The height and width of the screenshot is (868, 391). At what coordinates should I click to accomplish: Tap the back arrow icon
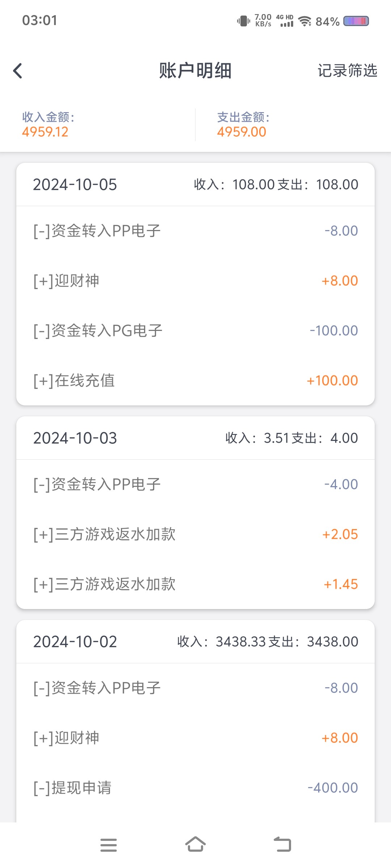tap(18, 71)
